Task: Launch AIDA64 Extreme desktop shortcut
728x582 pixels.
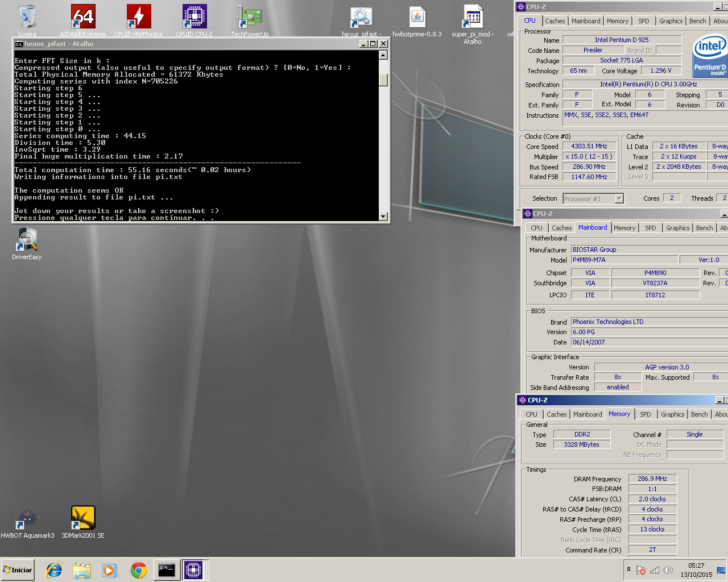Action: (82, 20)
